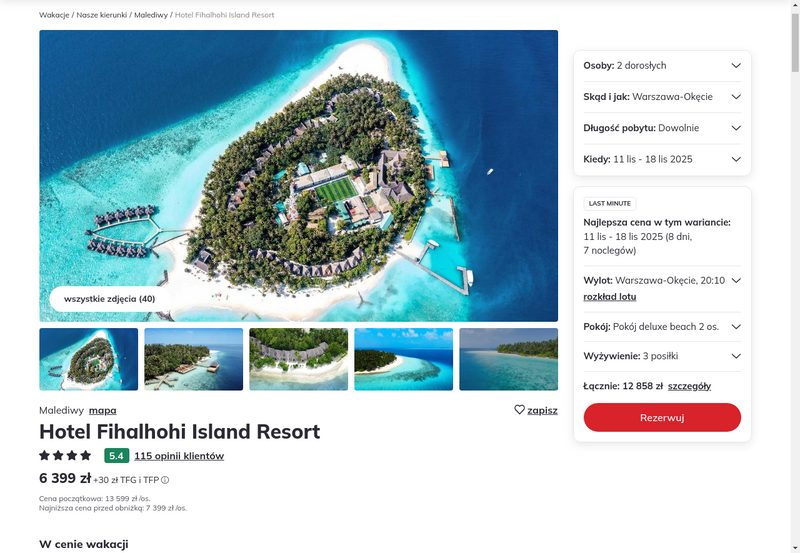Click the heart icon to save hotel

click(519, 410)
